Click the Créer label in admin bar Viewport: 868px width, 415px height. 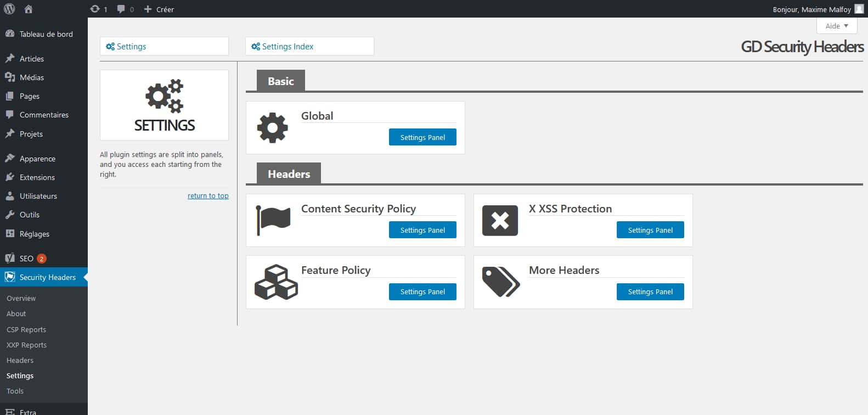165,9
